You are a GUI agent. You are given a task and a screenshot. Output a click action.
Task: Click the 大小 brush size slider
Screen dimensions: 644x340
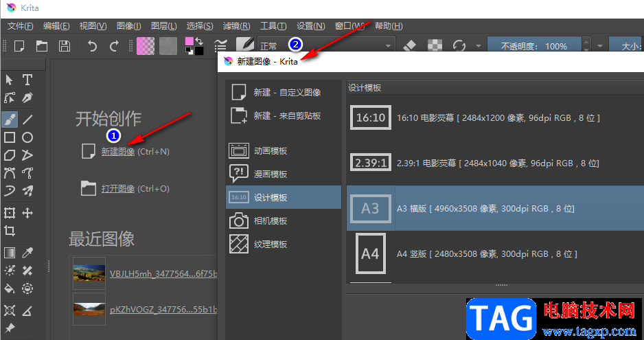[626, 45]
